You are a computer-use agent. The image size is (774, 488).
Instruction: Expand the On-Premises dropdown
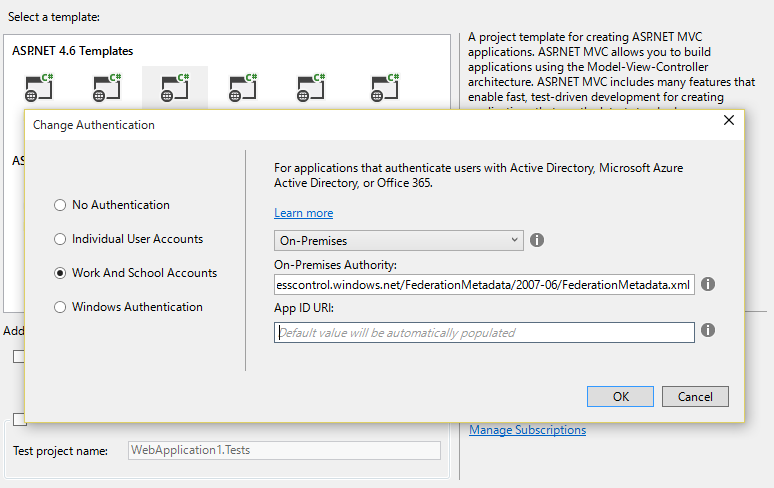click(x=398, y=240)
